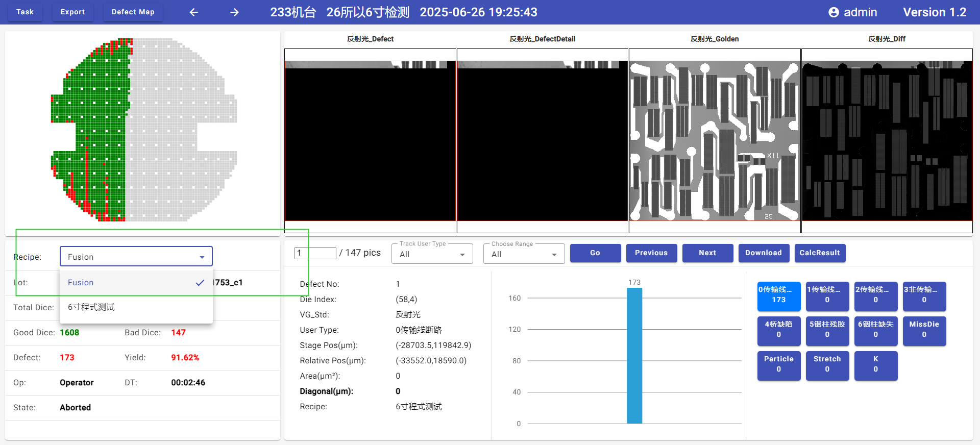
Task: Expand the Recipe dropdown arrow
Action: 202,257
